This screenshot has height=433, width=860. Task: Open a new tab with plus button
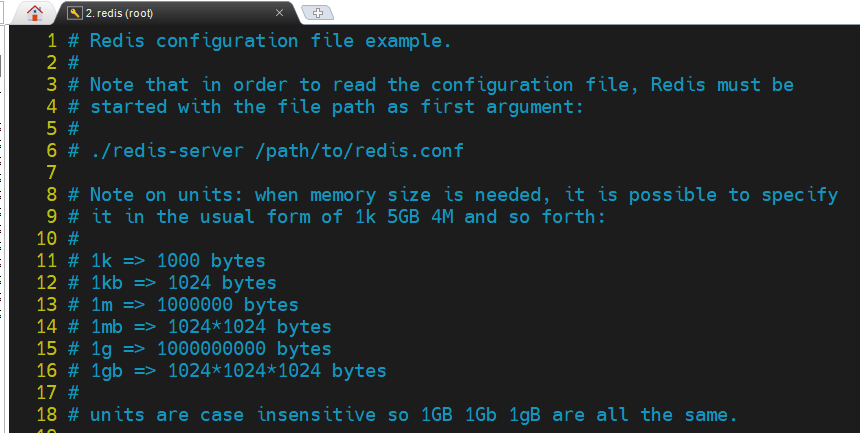pyautogui.click(x=318, y=13)
